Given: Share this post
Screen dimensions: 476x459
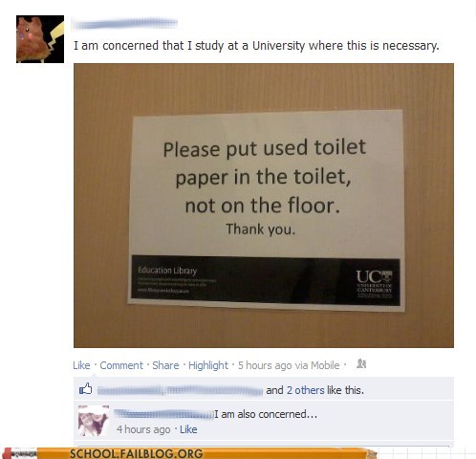Looking at the screenshot, I should pos(165,365).
